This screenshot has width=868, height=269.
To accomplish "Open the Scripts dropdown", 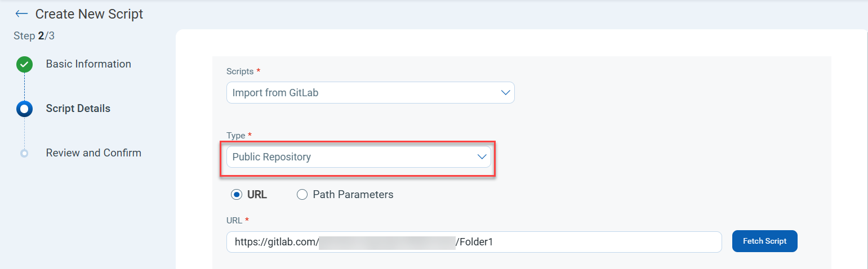I will pos(370,93).
